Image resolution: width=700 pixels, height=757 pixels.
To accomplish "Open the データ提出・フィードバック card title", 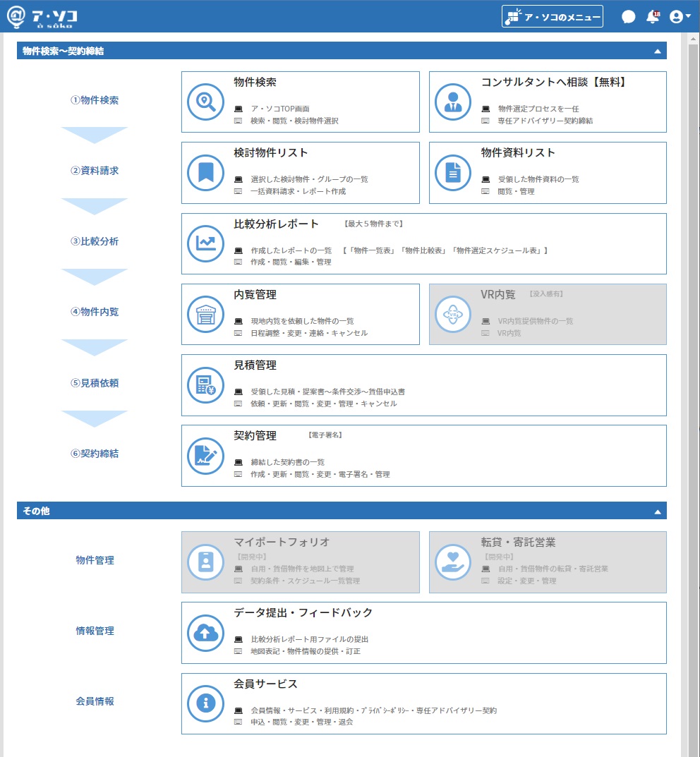I will pos(303,612).
